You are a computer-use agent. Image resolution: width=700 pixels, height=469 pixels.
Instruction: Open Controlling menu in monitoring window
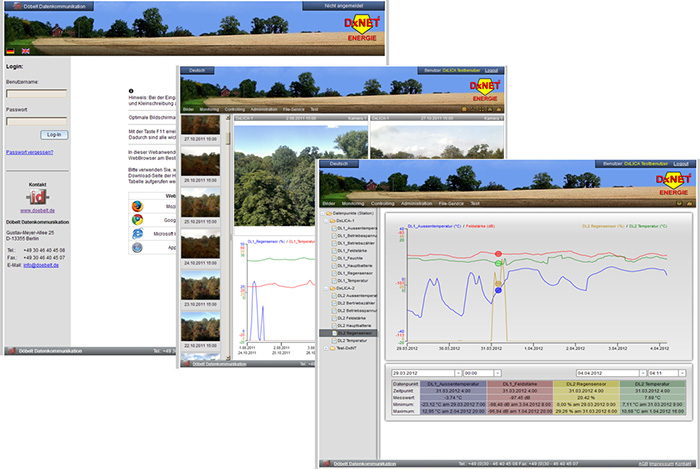tap(383, 203)
